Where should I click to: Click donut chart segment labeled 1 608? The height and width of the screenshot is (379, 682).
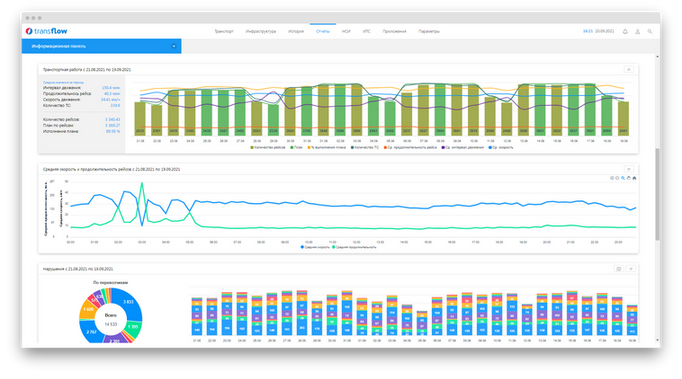pos(88,309)
